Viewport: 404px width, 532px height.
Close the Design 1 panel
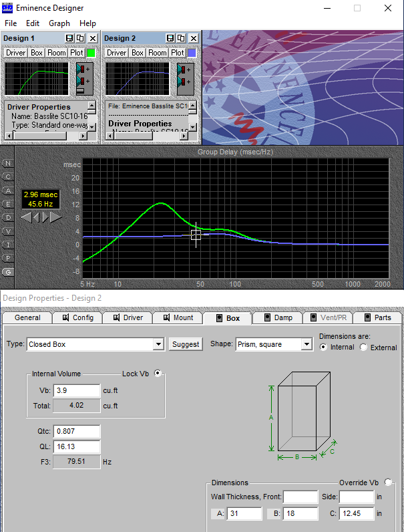point(93,38)
